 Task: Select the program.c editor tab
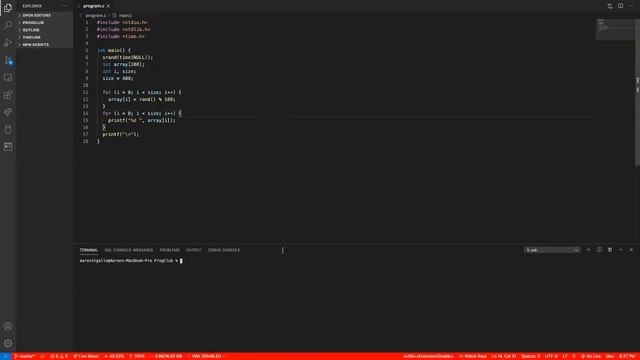tap(93, 6)
